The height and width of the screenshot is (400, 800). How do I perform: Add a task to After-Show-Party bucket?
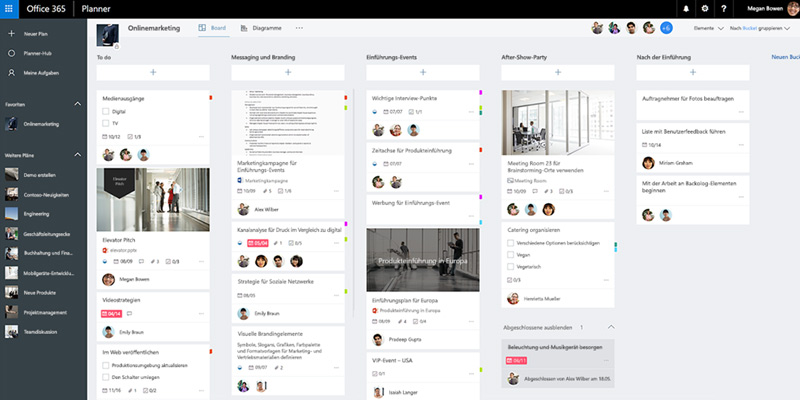(558, 72)
